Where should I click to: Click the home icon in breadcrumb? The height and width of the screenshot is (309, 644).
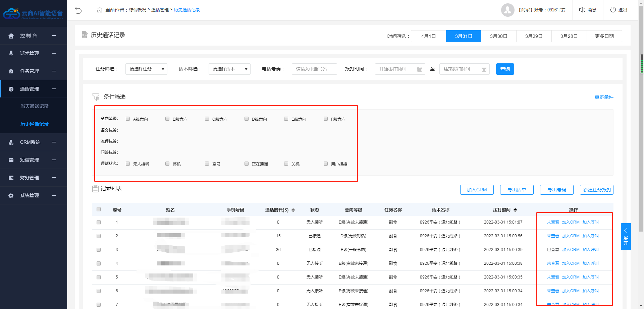100,10
